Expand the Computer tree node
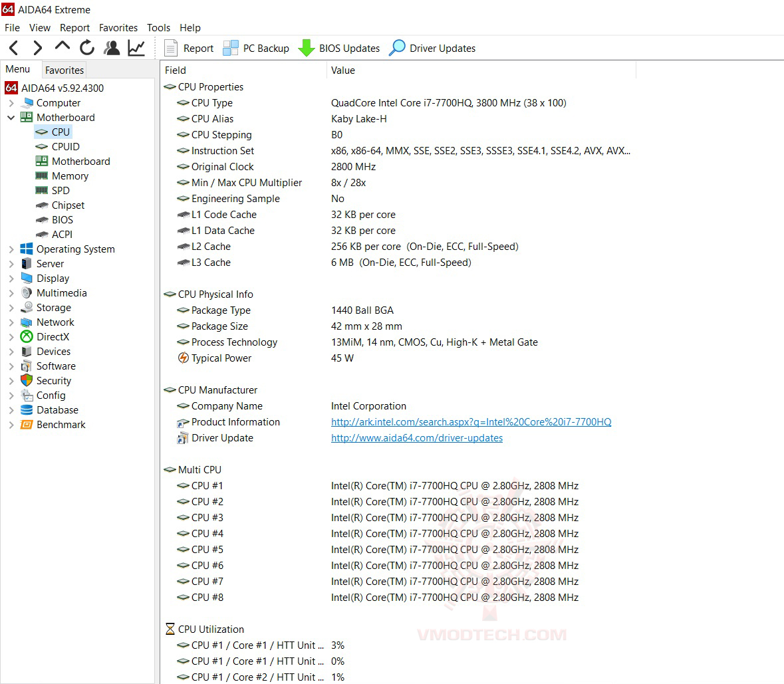 point(11,103)
